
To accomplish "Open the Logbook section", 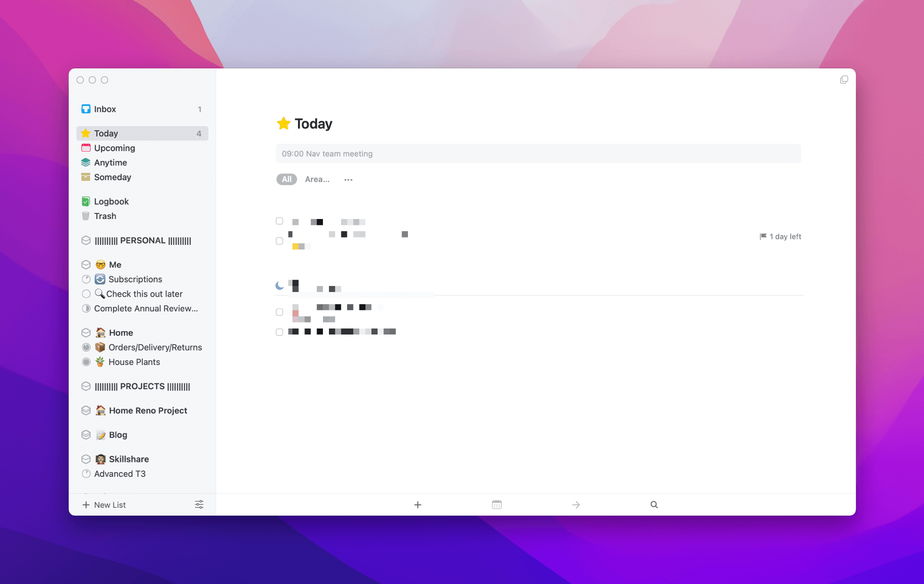I will (x=111, y=201).
